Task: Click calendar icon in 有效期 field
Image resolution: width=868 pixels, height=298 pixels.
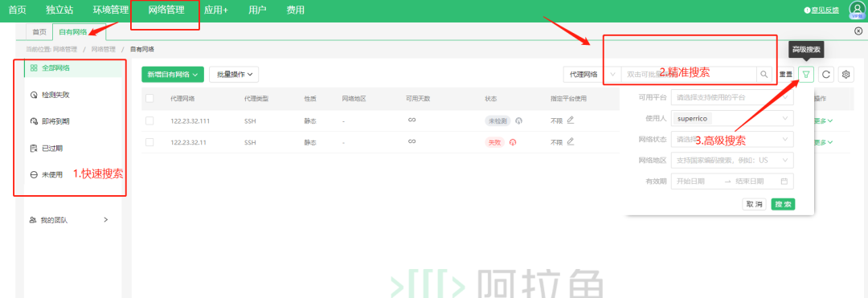Action: pos(784,181)
